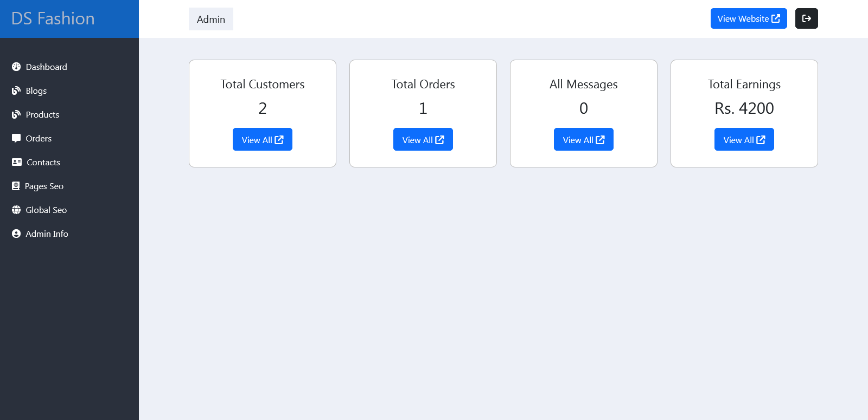Click the Products icon in sidebar
The image size is (868, 420).
16,114
